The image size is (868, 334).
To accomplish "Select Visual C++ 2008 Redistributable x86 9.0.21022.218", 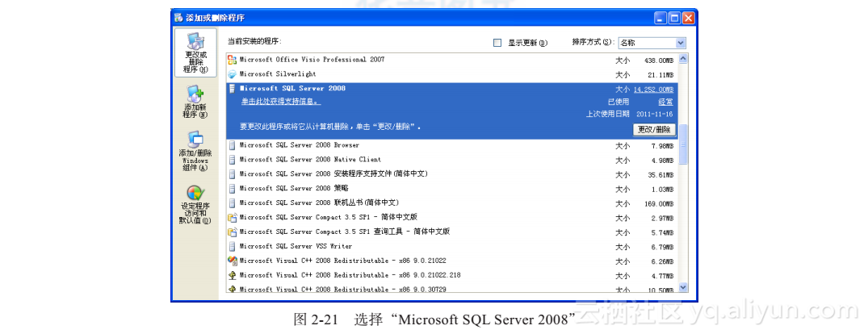I will pos(451,275).
